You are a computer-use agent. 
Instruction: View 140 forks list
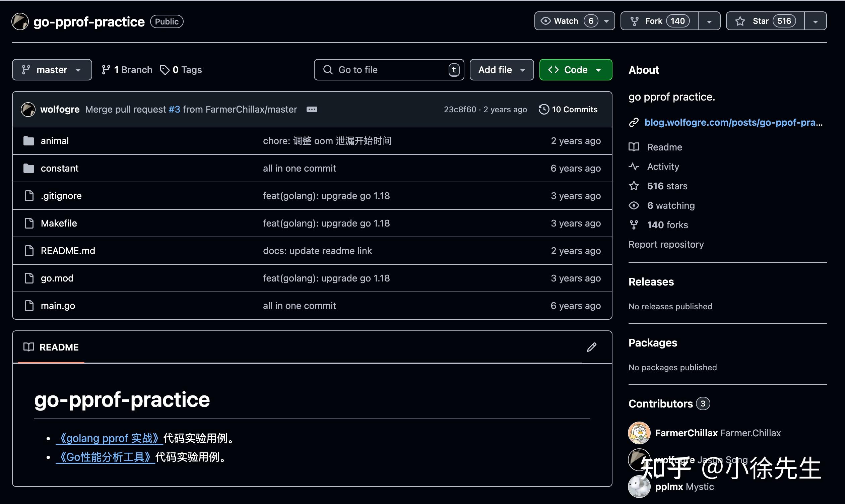click(x=667, y=225)
